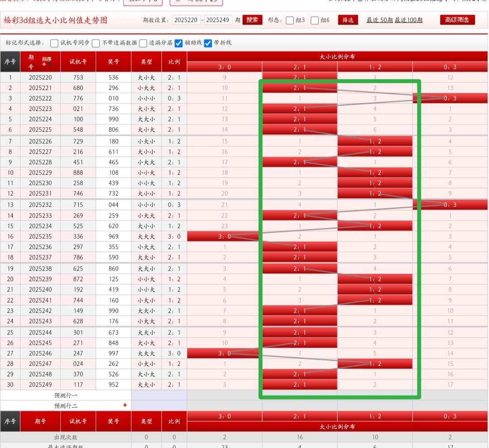Click the red 筛选 button
Viewport: 489px width, 448px height.
pos(348,20)
